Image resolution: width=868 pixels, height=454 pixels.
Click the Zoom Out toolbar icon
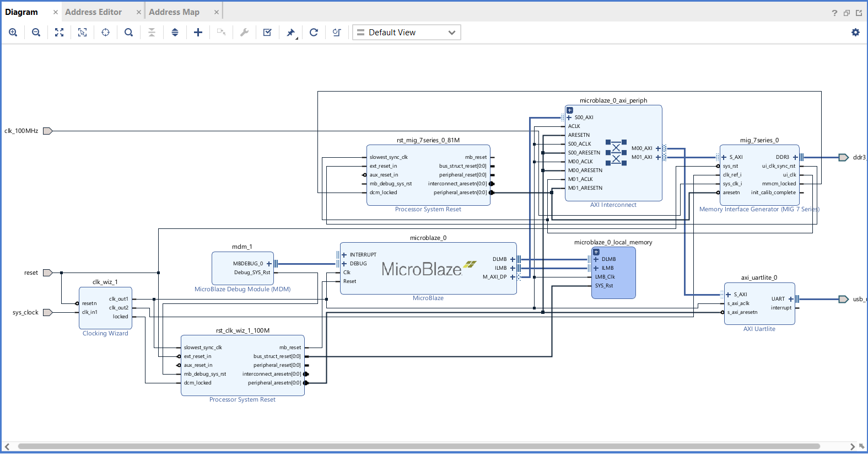point(36,33)
